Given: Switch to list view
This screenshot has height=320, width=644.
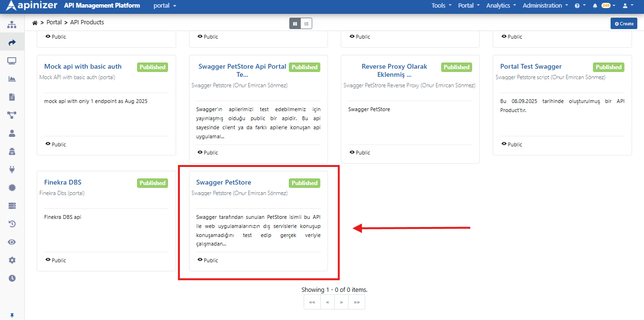Looking at the screenshot, I should point(306,23).
